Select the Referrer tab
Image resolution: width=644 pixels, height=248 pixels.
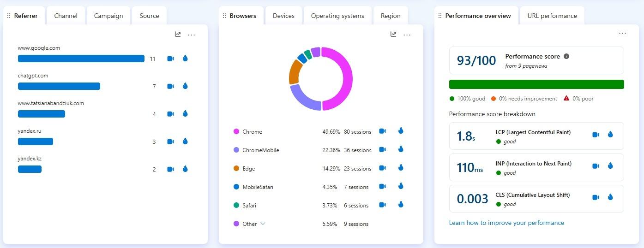coord(24,16)
